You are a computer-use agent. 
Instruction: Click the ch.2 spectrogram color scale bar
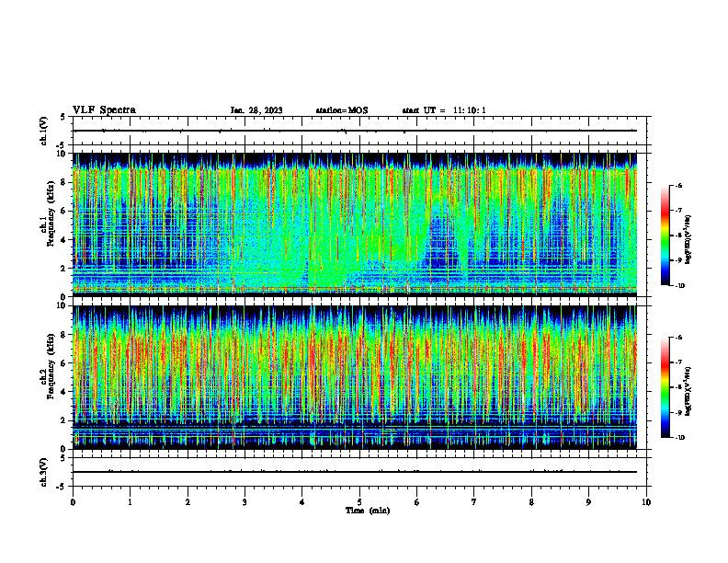(665, 387)
